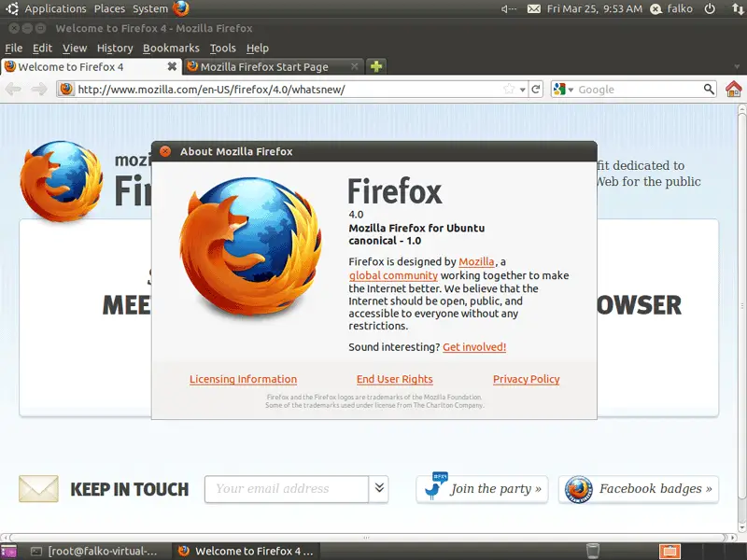The image size is (747, 560).
Task: Close the Mozilla Firefox Start Page tab
Action: [355, 66]
